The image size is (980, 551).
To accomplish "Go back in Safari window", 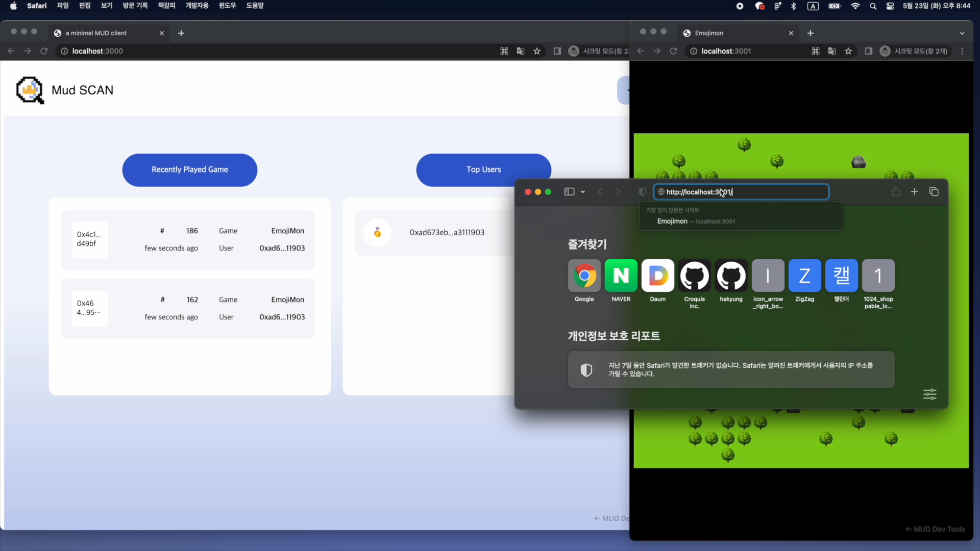I will click(x=600, y=192).
